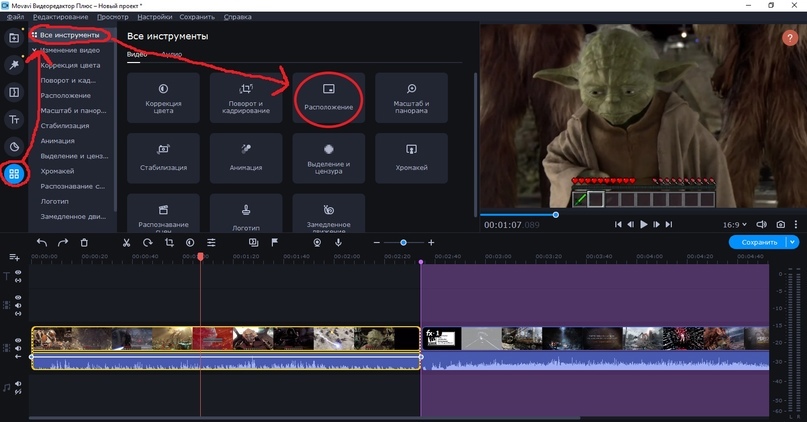Rotate clip with toolbar rotate icon
Image resolution: width=807 pixels, height=422 pixels.
tap(148, 242)
